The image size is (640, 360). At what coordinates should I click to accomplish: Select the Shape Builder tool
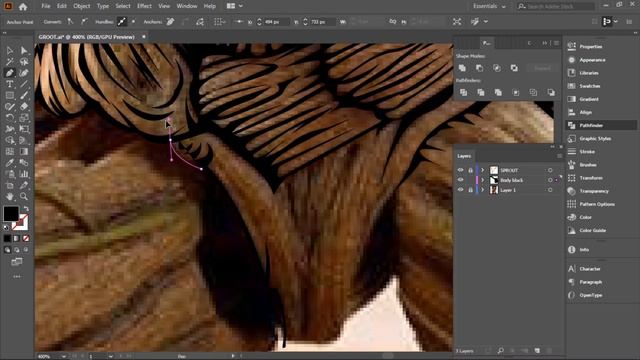[10, 140]
